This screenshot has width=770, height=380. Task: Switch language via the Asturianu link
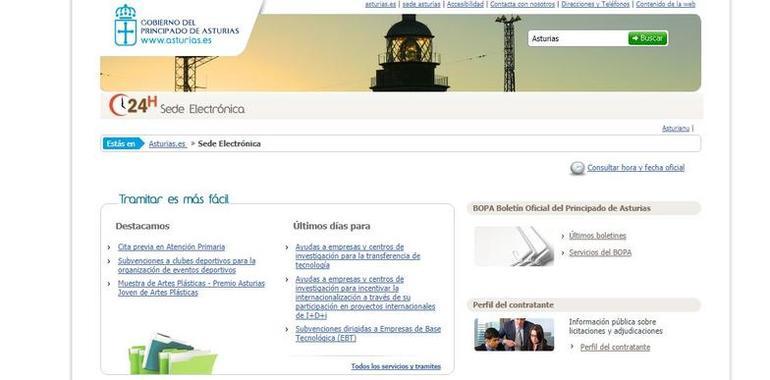pos(676,129)
